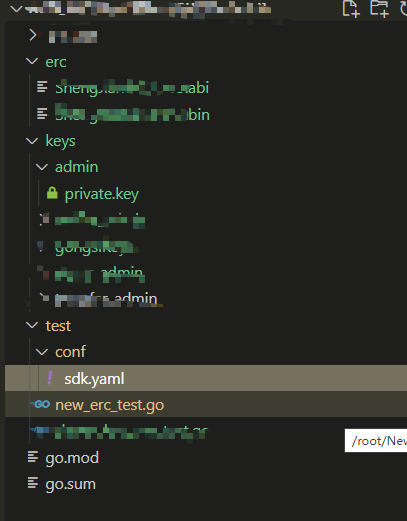Collapse the admin folder

tap(42, 167)
